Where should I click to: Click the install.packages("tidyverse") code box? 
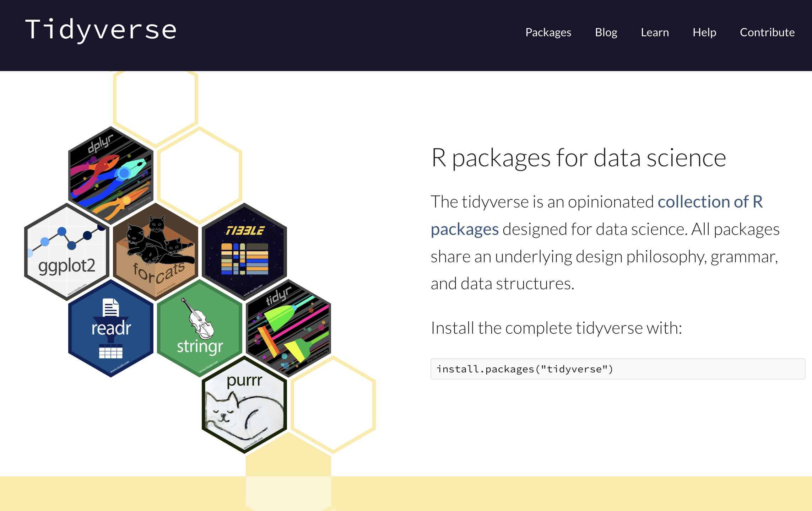617,369
